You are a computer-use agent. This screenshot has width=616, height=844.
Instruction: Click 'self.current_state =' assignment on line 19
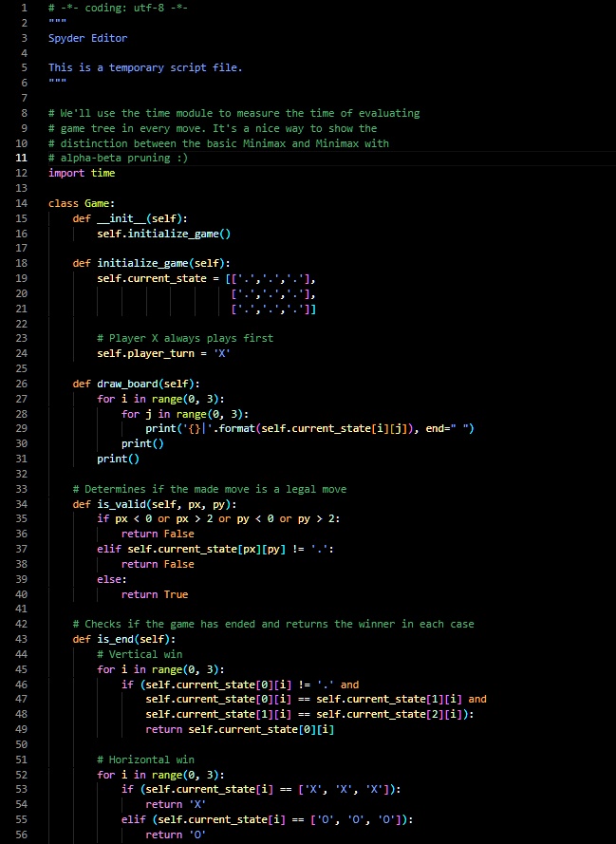[x=158, y=278]
